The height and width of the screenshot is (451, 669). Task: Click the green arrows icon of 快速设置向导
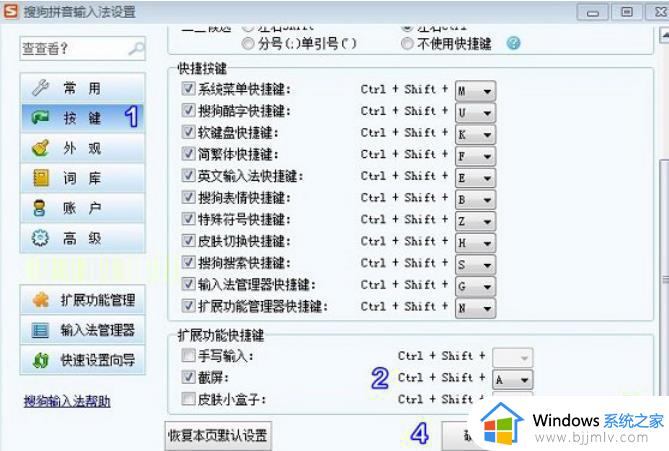(x=41, y=360)
